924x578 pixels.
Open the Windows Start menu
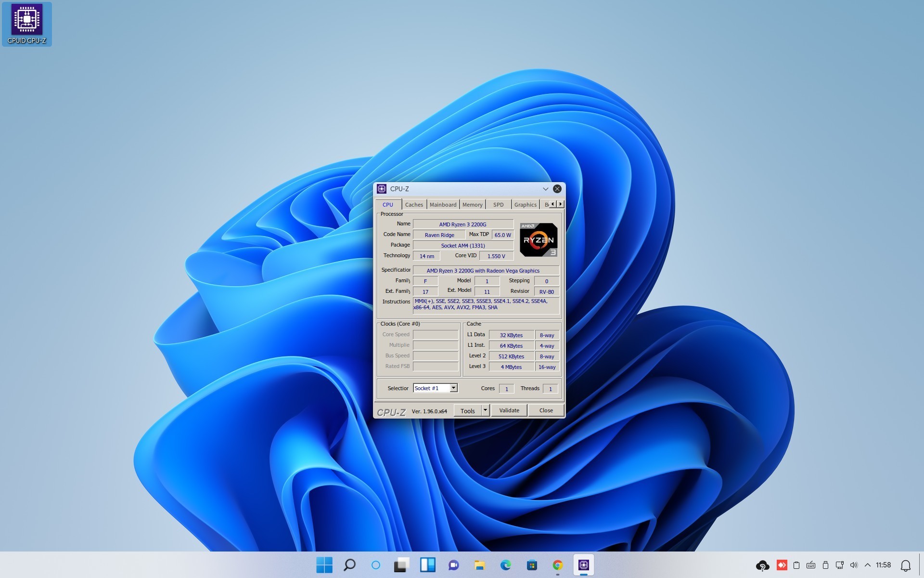[x=324, y=565]
